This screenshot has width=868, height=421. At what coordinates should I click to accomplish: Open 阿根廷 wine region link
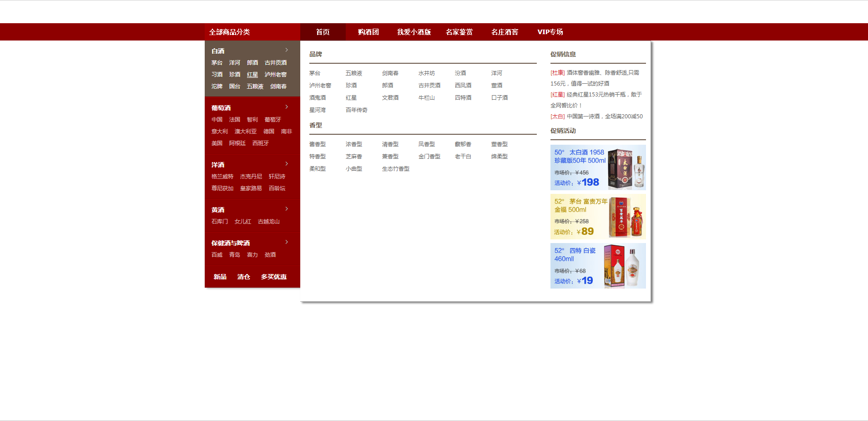coord(237,143)
